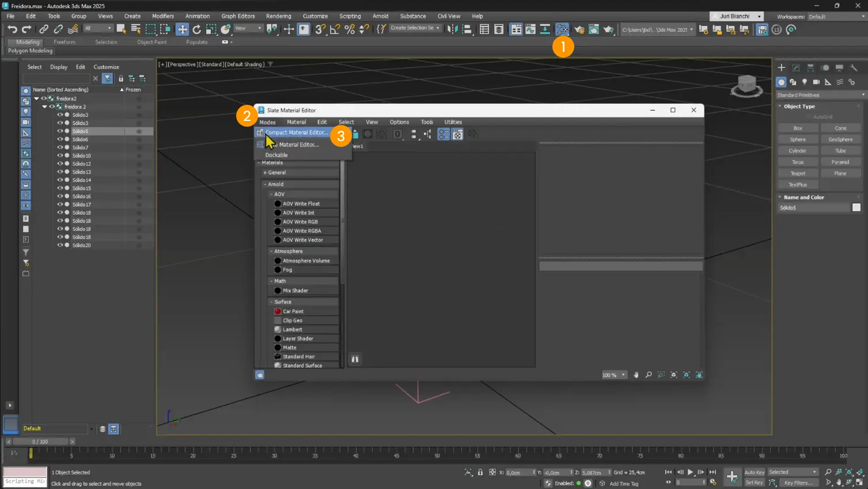
Task: Toggle the 3D Snaps icon
Action: pyautogui.click(x=320, y=29)
